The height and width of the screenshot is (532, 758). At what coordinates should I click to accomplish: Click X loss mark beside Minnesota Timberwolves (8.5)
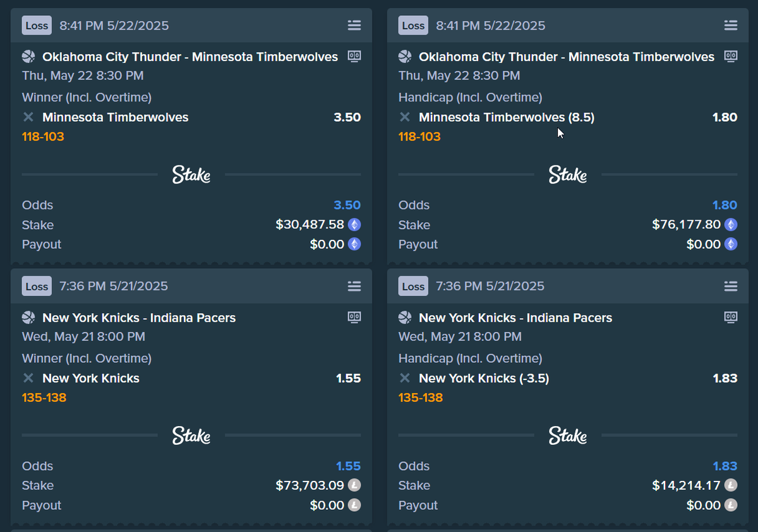tap(404, 117)
